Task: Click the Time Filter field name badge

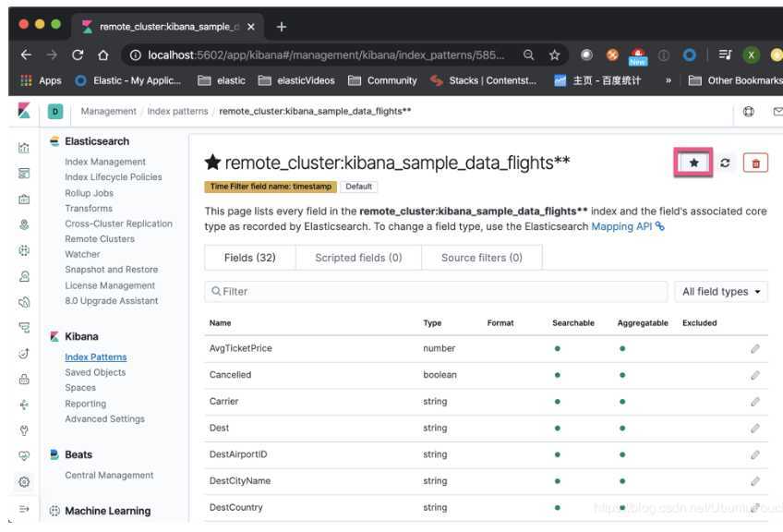Action: click(x=271, y=187)
